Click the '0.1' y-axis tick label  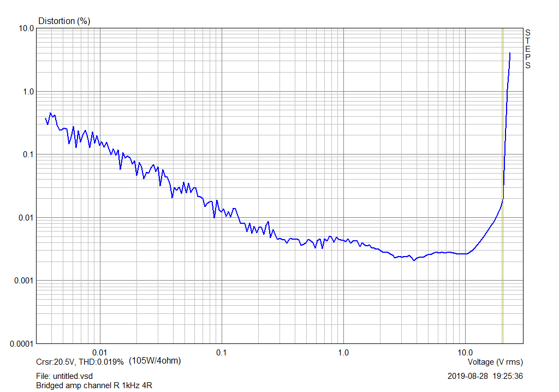28,155
